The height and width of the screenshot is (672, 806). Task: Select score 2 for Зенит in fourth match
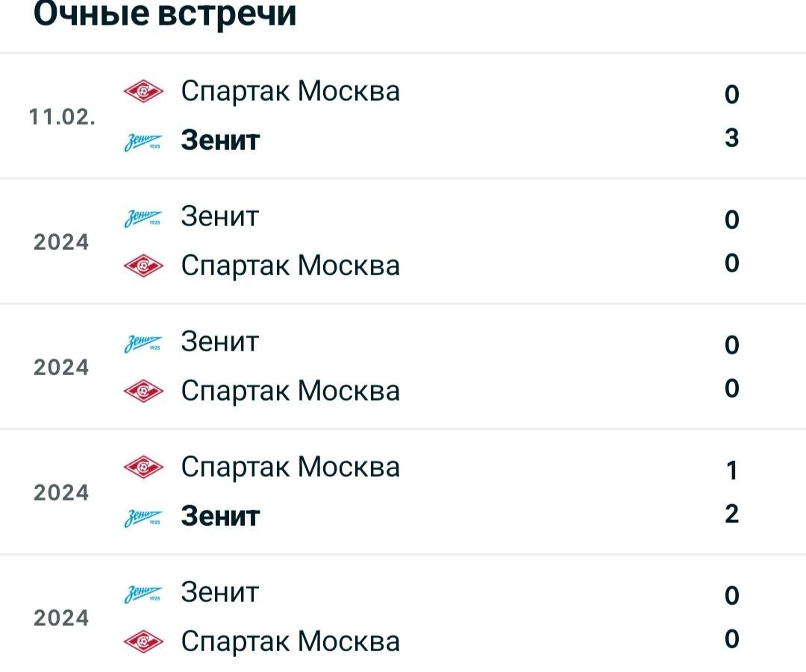(732, 514)
